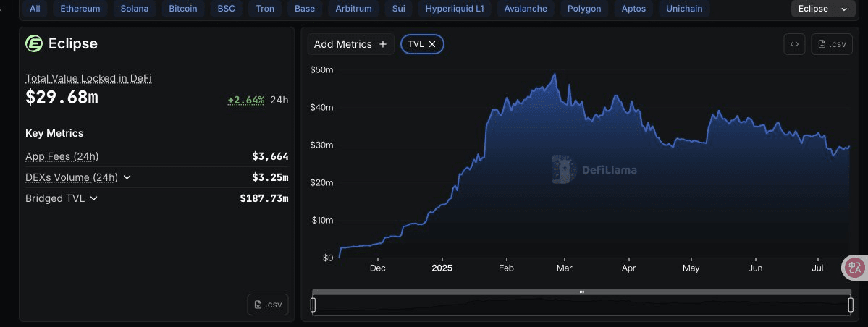The image size is (868, 327).
Task: Open the translate floating icon
Action: click(855, 268)
